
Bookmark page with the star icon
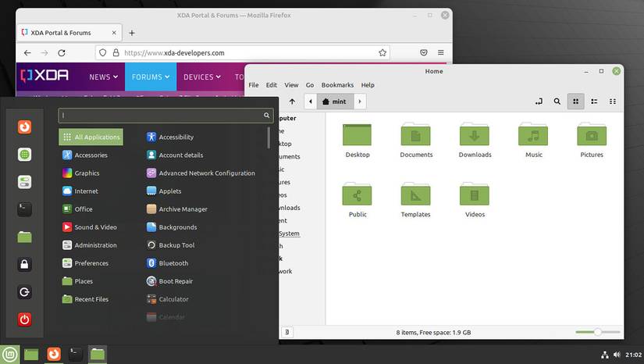pos(382,52)
